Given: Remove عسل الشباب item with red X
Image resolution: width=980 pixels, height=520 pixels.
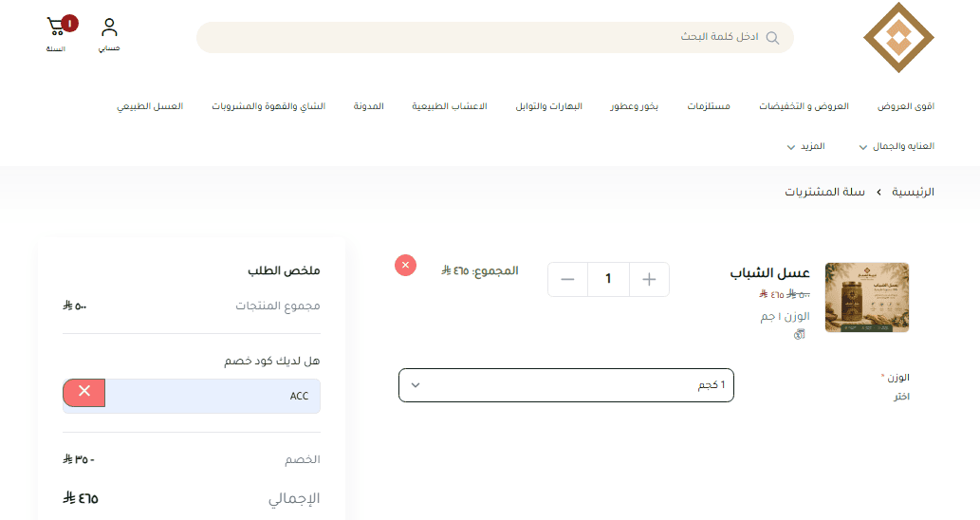Looking at the screenshot, I should [405, 265].
